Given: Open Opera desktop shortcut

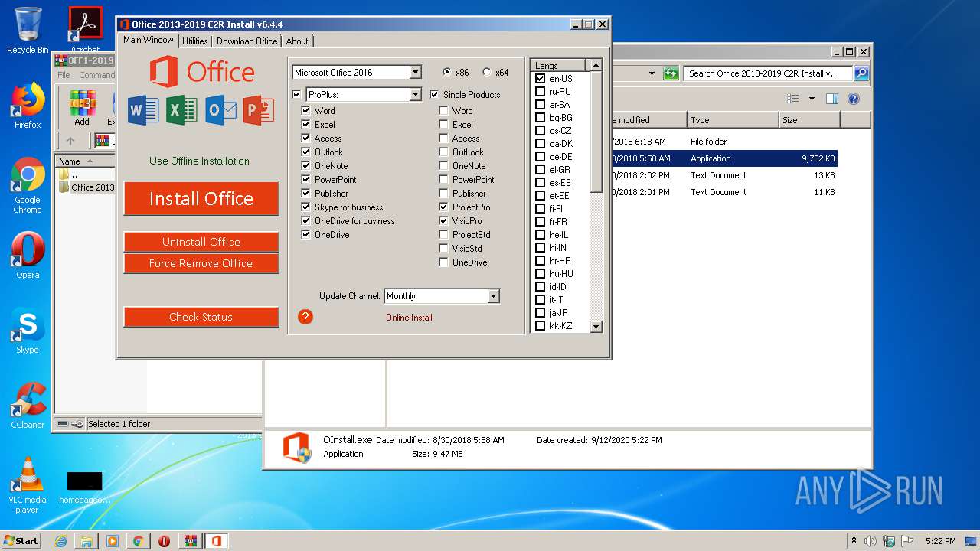Looking at the screenshot, I should [28, 256].
